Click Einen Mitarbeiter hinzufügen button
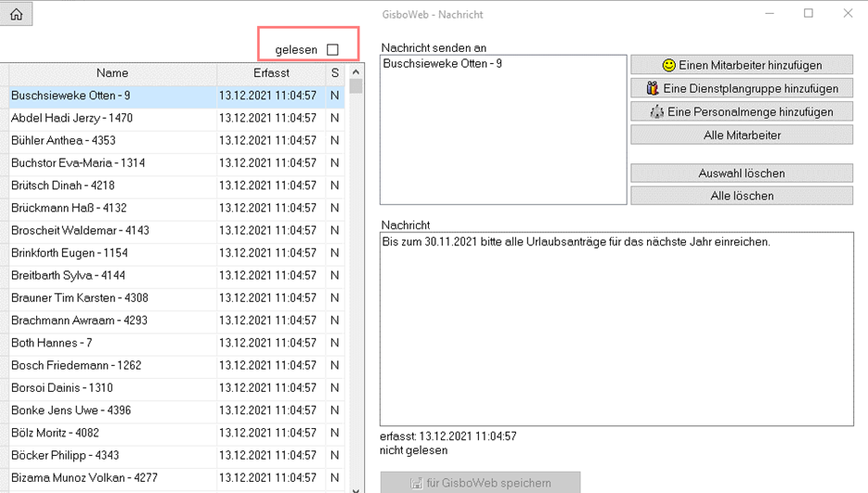The height and width of the screenshot is (493, 868). (x=741, y=65)
